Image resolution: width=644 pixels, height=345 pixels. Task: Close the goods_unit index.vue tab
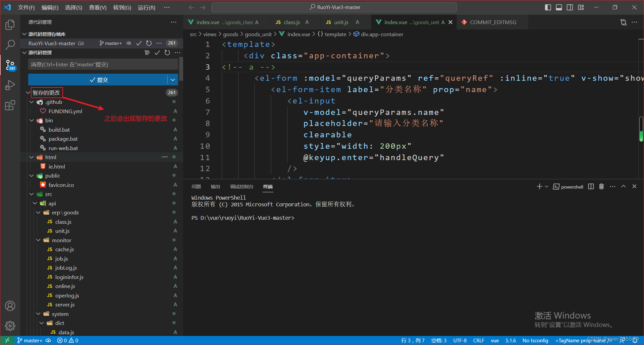tap(450, 22)
